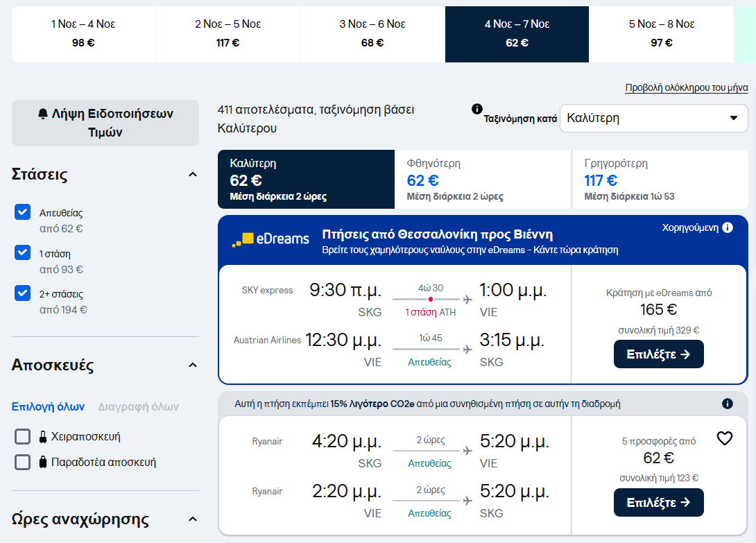Click info icon next to Χορηγούμενη label
The height and width of the screenshot is (543, 756).
(728, 227)
